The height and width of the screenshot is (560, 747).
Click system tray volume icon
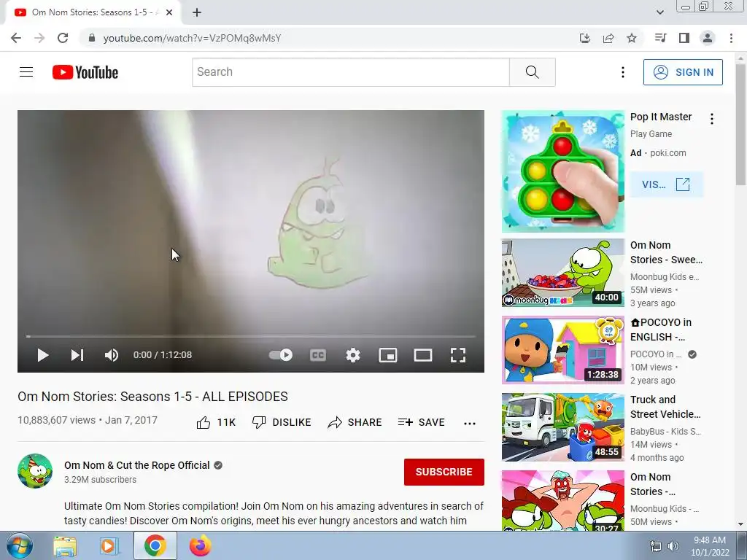tap(673, 546)
